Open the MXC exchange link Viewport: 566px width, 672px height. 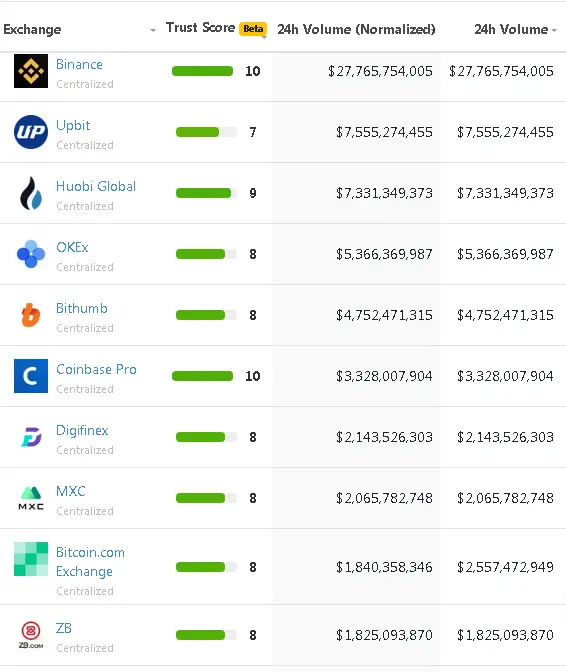[71, 491]
